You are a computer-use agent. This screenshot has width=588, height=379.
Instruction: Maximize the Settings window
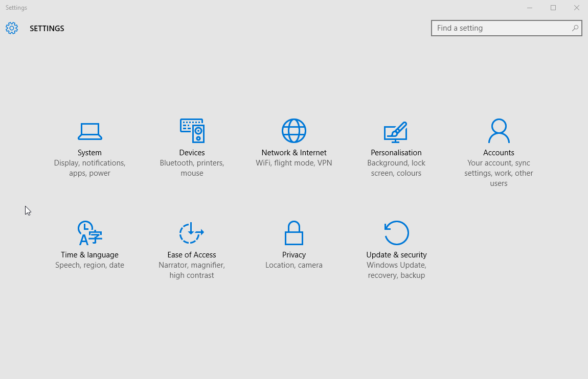pos(553,8)
